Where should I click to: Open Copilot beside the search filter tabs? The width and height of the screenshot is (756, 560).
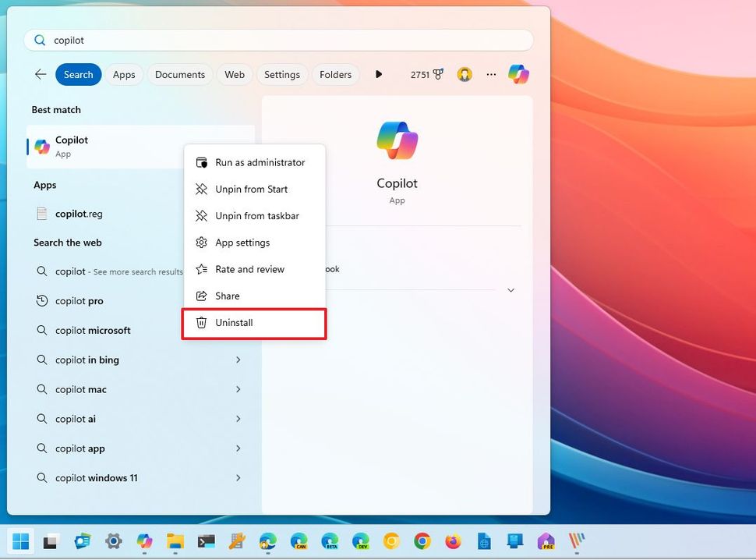[518, 74]
